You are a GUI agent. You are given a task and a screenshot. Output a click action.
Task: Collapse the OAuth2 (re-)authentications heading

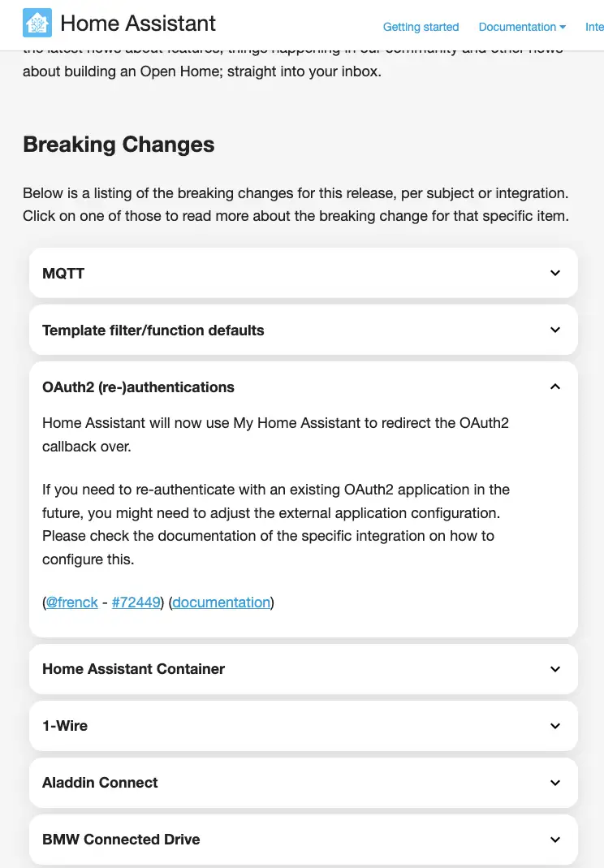pyautogui.click(x=138, y=387)
